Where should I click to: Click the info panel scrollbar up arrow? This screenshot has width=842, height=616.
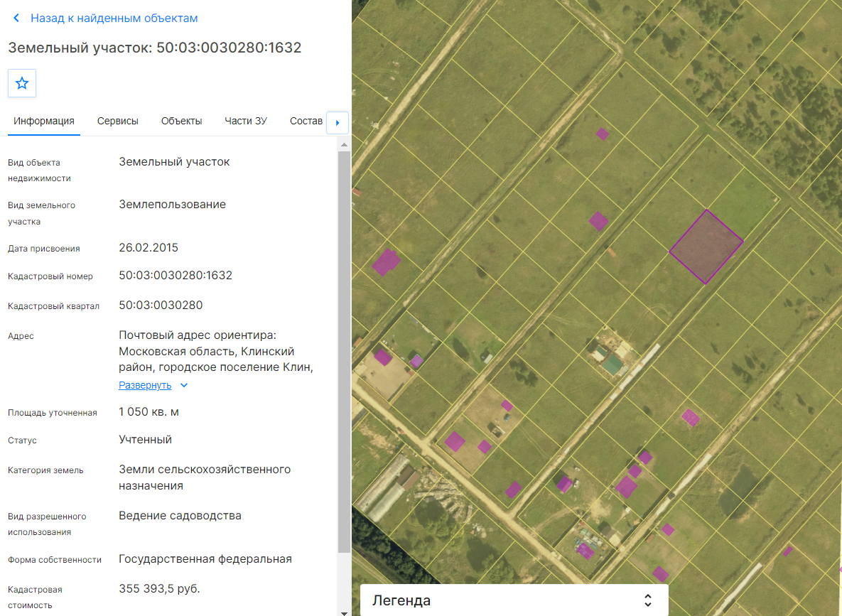tap(344, 145)
